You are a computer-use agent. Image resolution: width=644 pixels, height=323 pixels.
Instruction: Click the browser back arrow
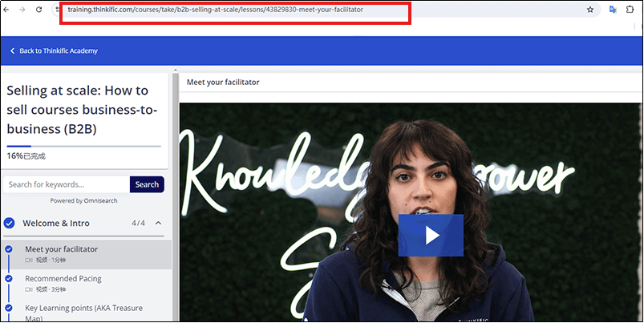pyautogui.click(x=7, y=10)
